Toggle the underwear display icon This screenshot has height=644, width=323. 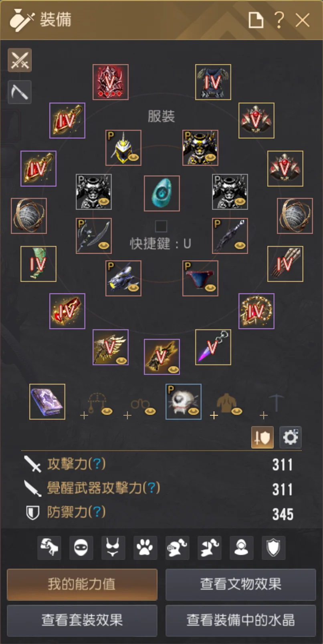(x=113, y=547)
